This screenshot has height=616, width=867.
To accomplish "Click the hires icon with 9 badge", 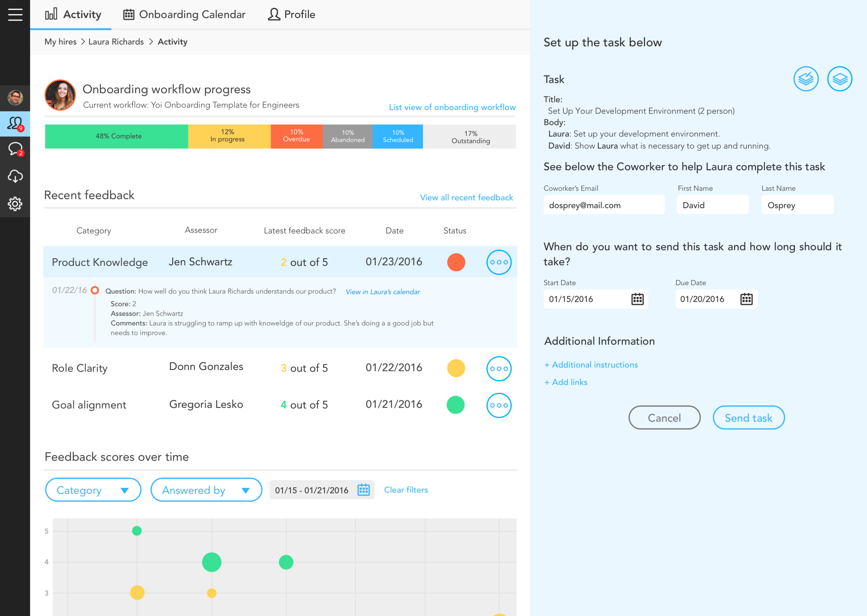I will coord(15,124).
